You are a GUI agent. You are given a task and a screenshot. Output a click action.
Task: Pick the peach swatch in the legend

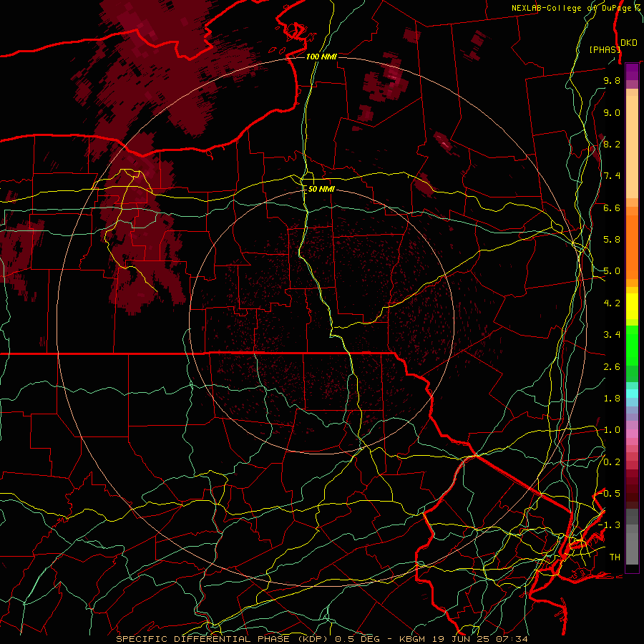[x=632, y=148]
